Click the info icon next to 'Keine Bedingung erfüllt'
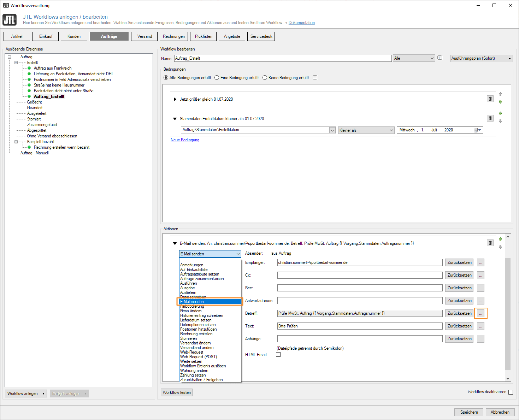 coord(315,77)
